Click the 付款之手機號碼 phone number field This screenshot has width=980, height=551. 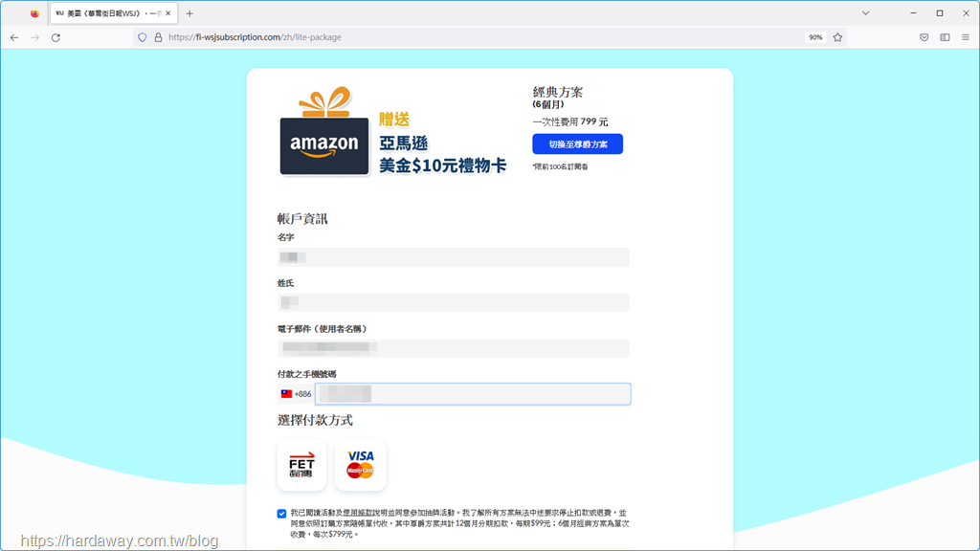[473, 394]
